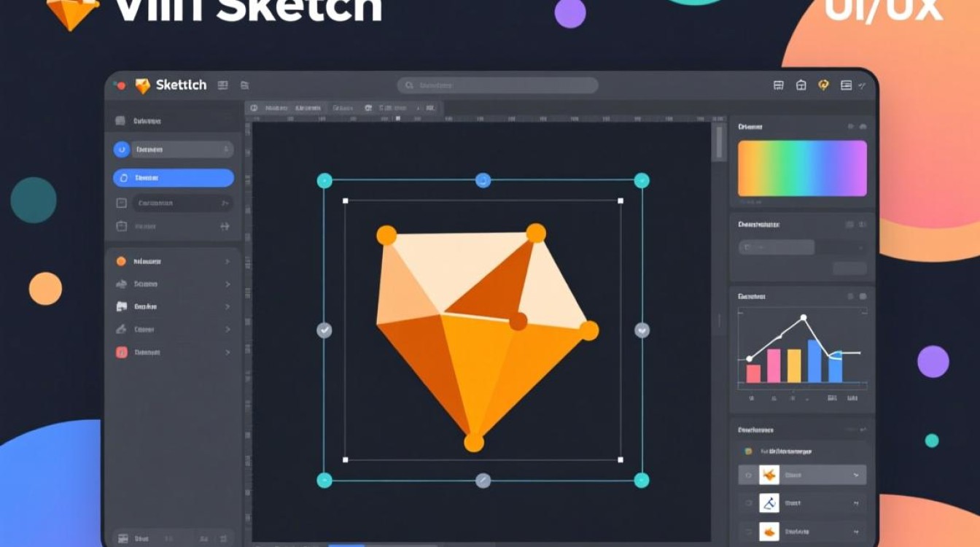Viewport: 980px width, 547px height.
Task: Expand the red square sidebar row chevron
Action: click(x=227, y=352)
